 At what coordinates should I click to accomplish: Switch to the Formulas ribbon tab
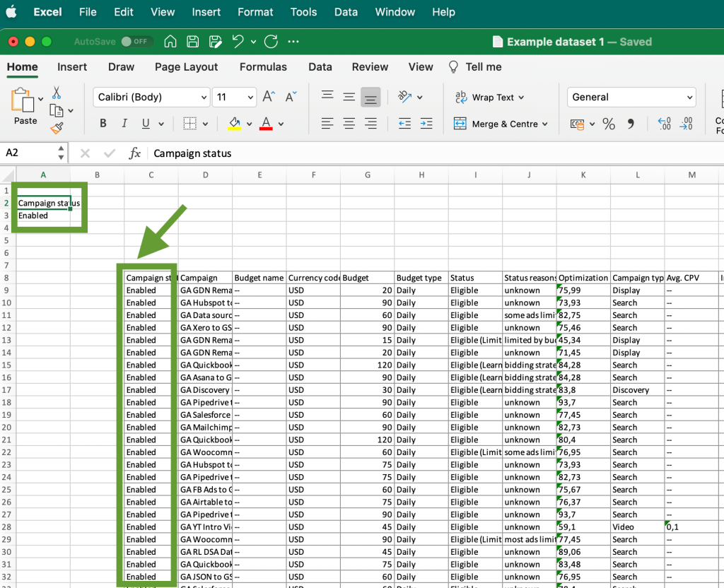click(x=263, y=67)
